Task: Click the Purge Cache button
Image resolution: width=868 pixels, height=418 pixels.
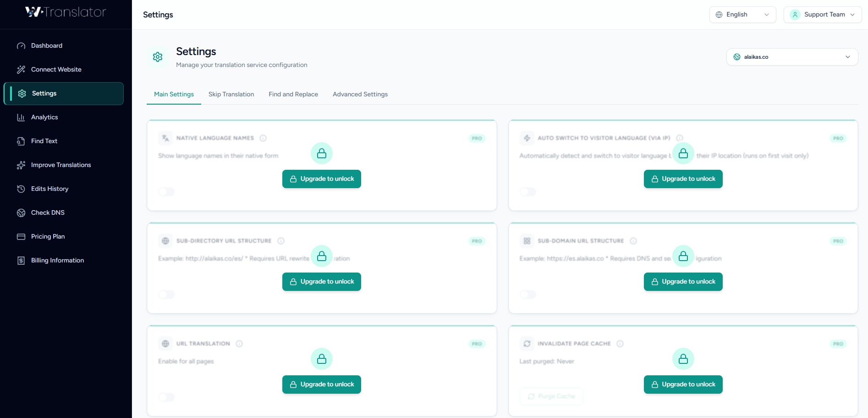Action: point(551,396)
